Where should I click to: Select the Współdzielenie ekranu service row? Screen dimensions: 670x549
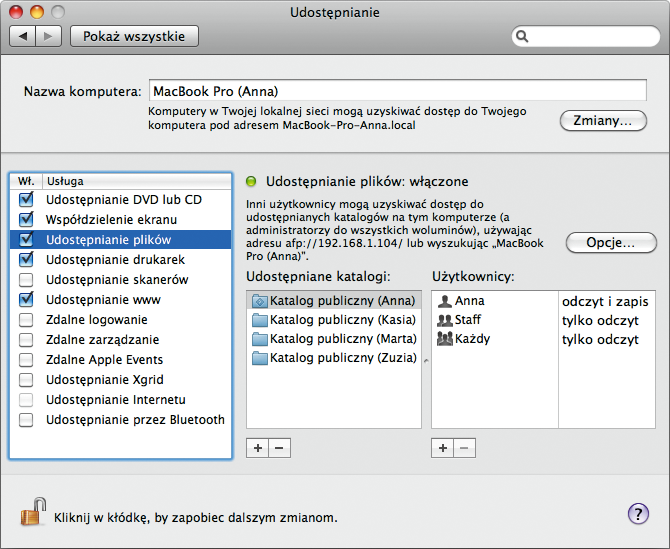[120, 220]
